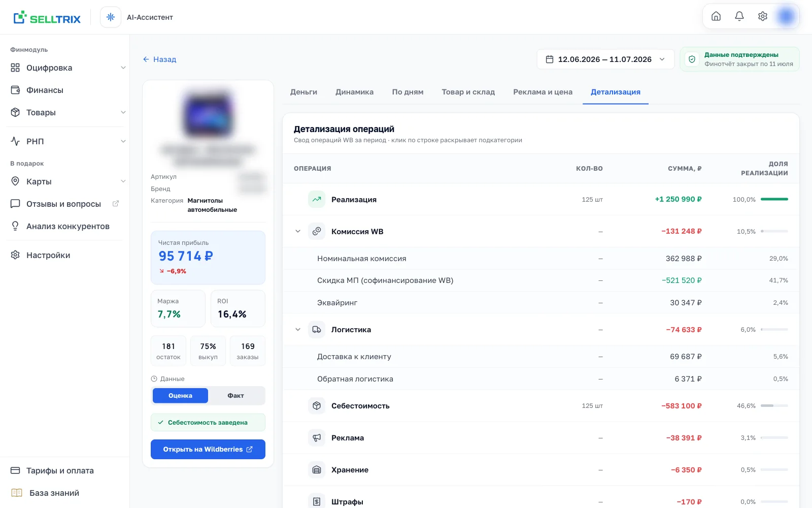Click the blurred product thumbnail
812x508 pixels.
click(208, 114)
